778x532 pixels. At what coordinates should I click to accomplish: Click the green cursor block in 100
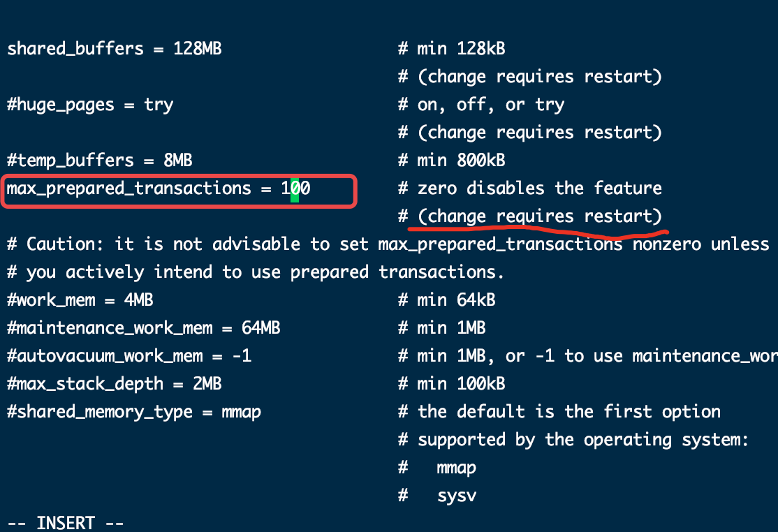pyautogui.click(x=295, y=190)
